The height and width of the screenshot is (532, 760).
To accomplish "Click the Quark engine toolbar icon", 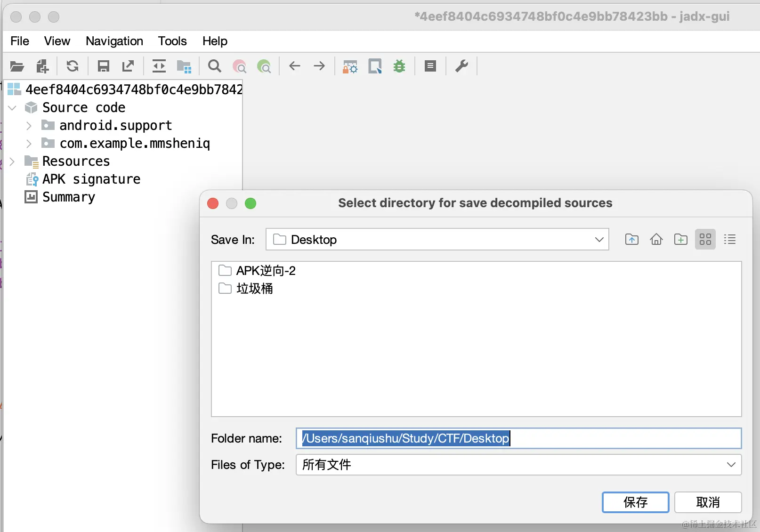I will [x=375, y=66].
